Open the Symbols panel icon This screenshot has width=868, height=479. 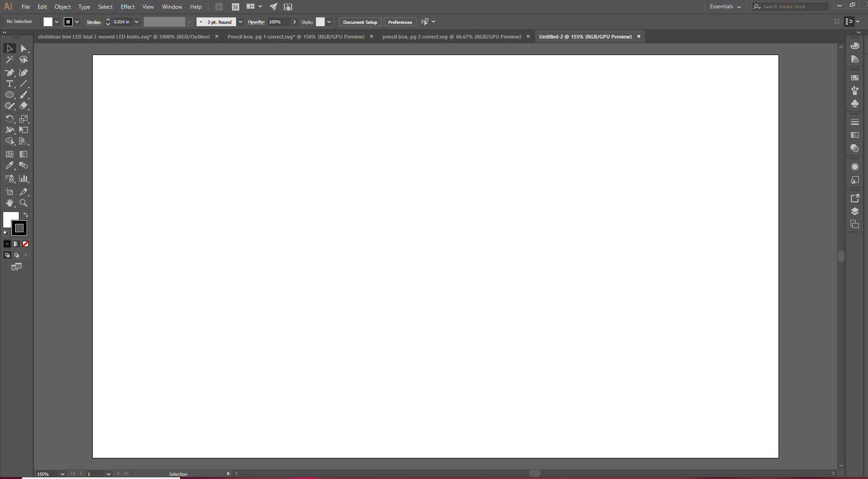click(x=855, y=104)
